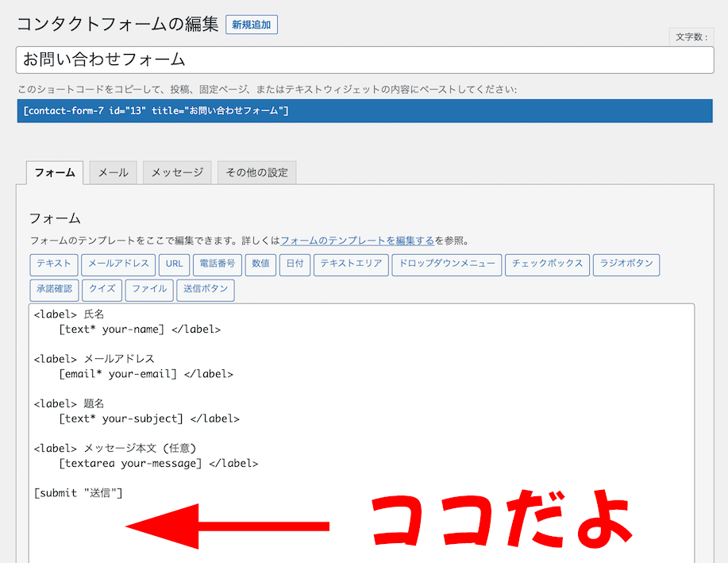
Task: Insert a 日付 tag
Action: pos(295,264)
